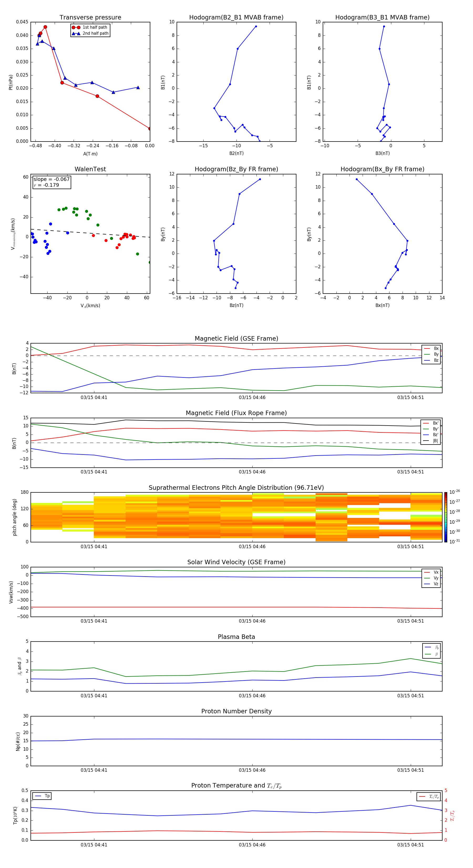
Task: Click 'Hodogram(B3_B1 MVAB frame)' title
Action: click(382, 18)
